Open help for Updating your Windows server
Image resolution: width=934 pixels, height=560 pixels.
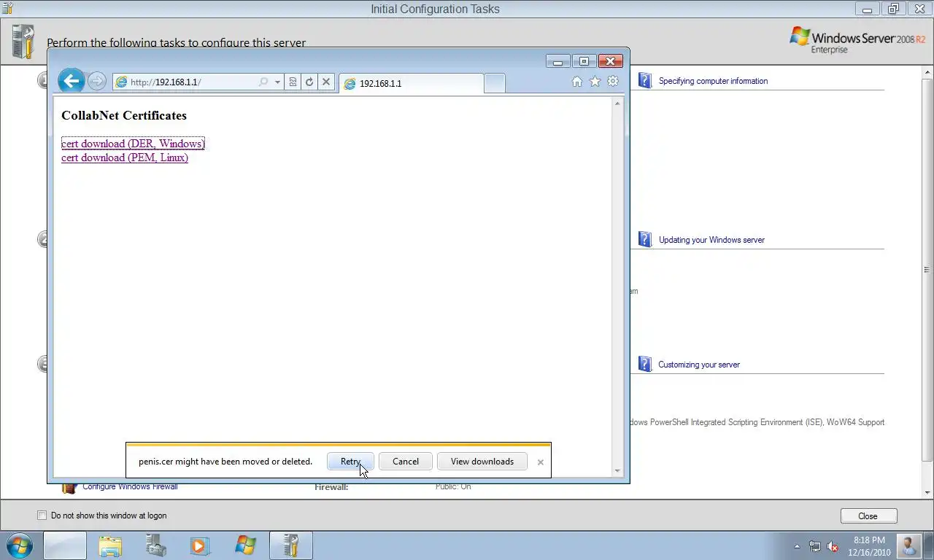pyautogui.click(x=645, y=239)
